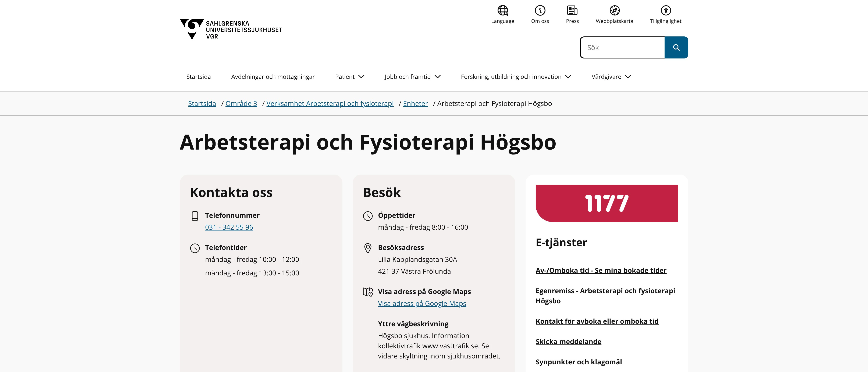The image size is (868, 372).
Task: Click the Öppettider label
Action: click(x=396, y=215)
